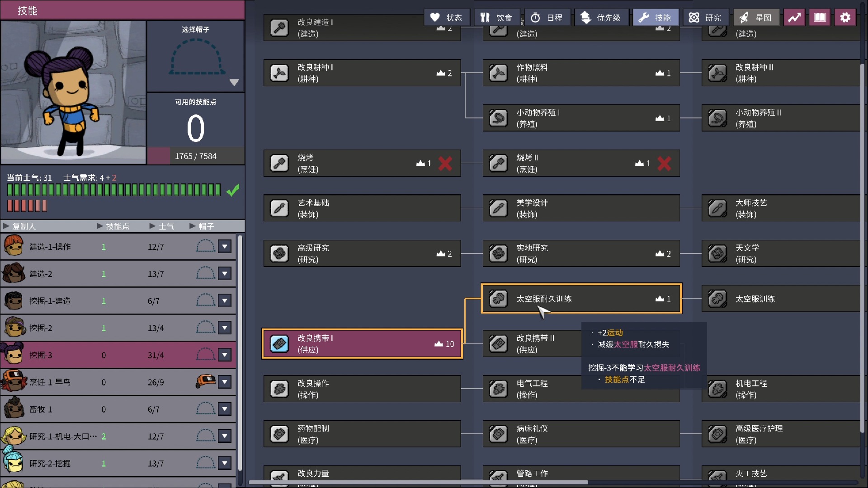The width and height of the screenshot is (868, 488).
Task: Click the 改良携带 I skill icon
Action: click(x=279, y=344)
